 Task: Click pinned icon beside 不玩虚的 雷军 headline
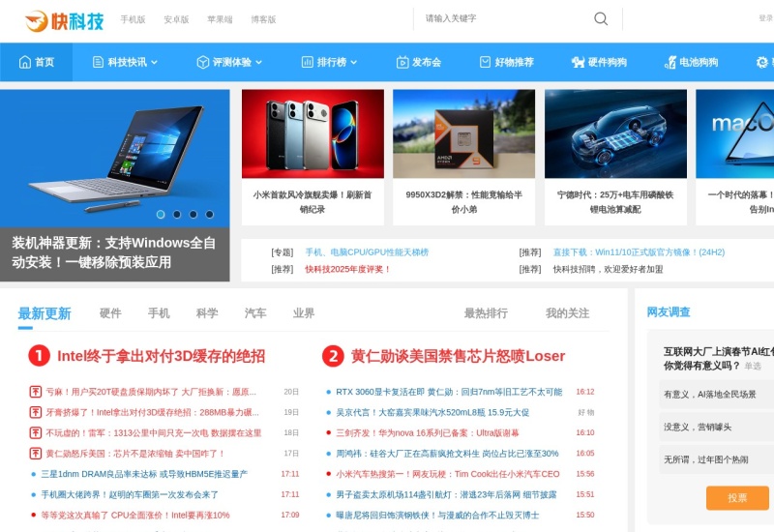point(36,432)
